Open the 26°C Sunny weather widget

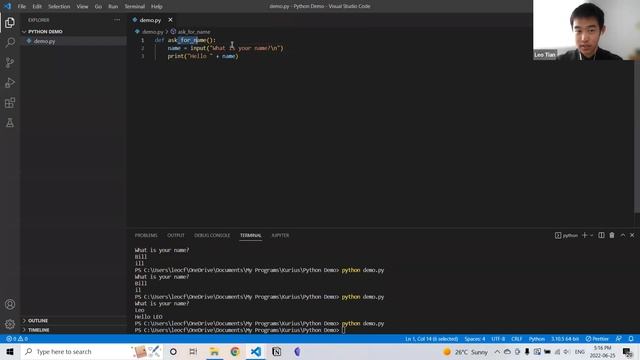pos(465,351)
